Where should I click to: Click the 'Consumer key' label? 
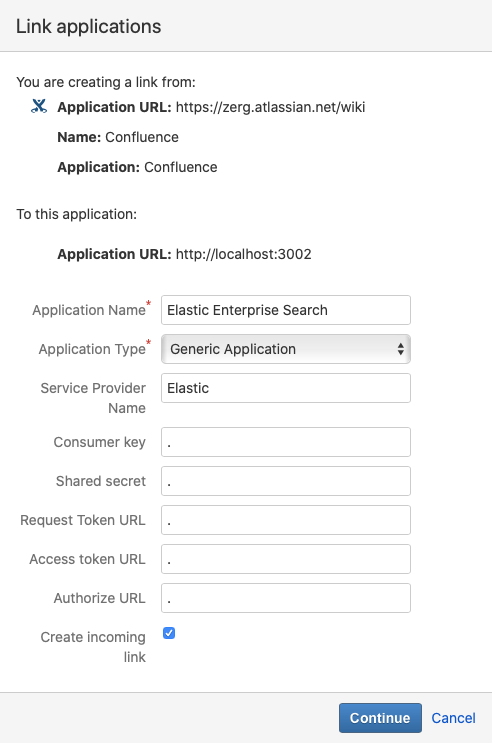(100, 442)
